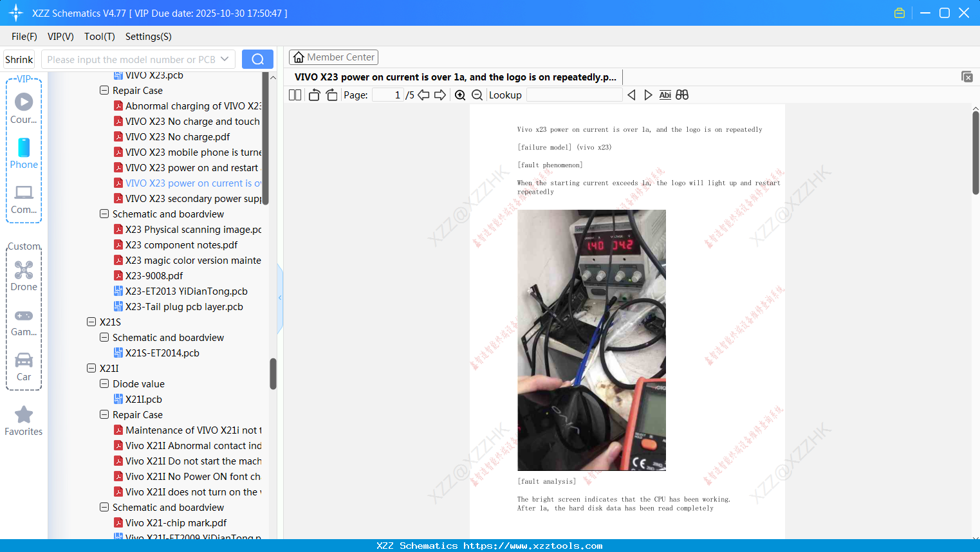Collapse the Repair Case tree section

104,90
